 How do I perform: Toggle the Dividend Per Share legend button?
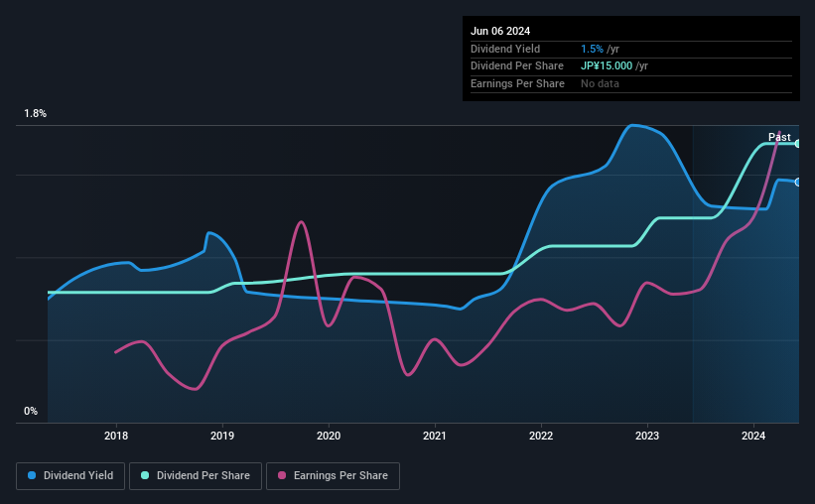196,476
